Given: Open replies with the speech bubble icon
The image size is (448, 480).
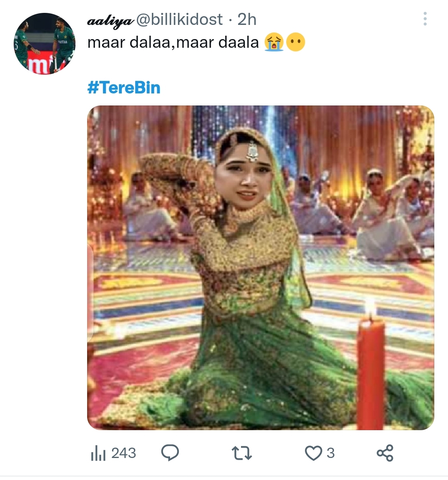Looking at the screenshot, I should (170, 454).
